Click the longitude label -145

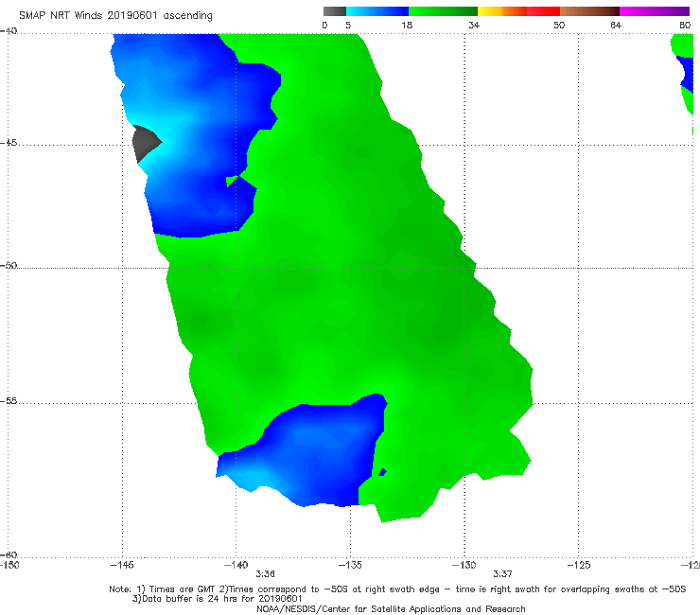[x=122, y=565]
